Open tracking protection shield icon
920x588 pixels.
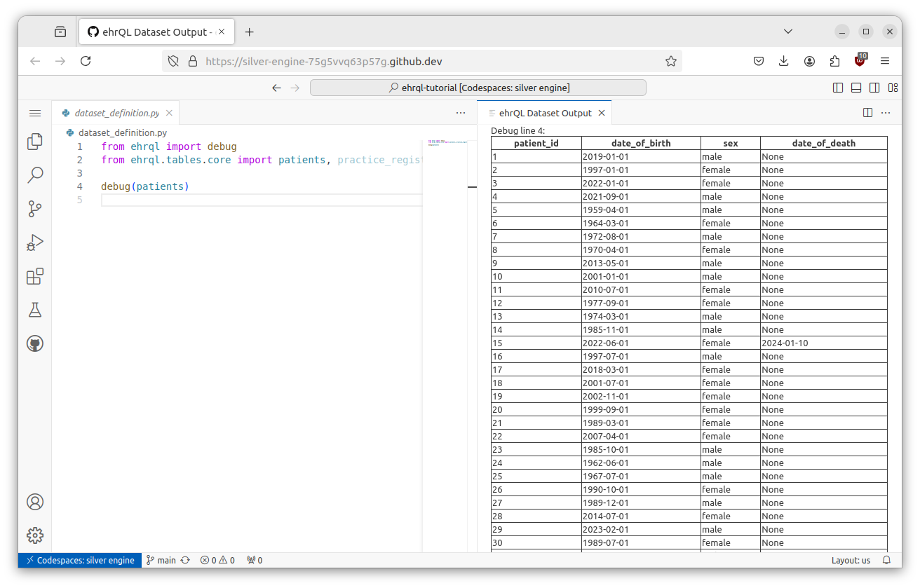[x=174, y=61]
